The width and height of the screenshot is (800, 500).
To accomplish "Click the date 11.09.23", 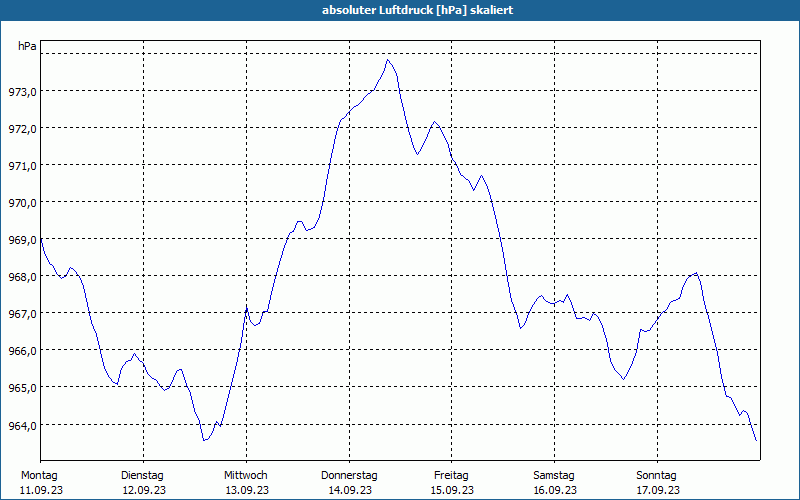I will coord(41,490).
